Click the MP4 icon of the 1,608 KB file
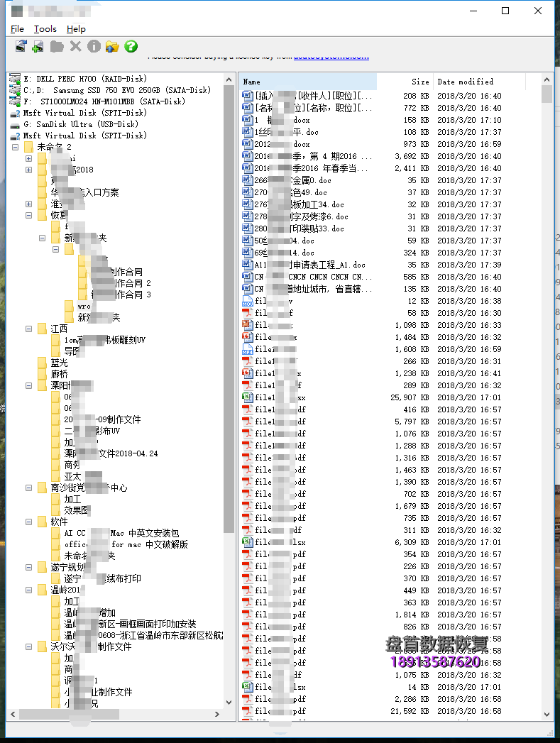 (247, 349)
